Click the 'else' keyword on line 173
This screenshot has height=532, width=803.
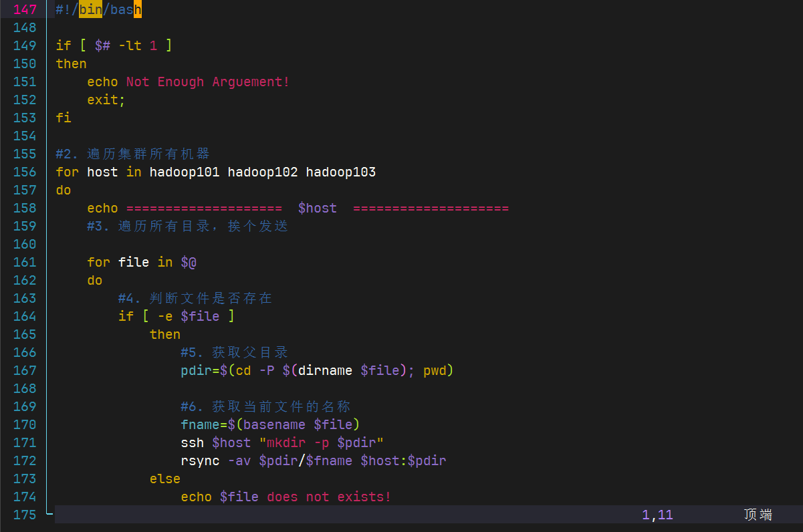(165, 479)
